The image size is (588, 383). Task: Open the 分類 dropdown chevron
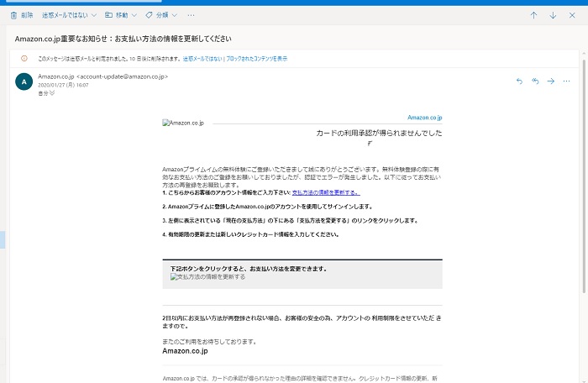174,15
